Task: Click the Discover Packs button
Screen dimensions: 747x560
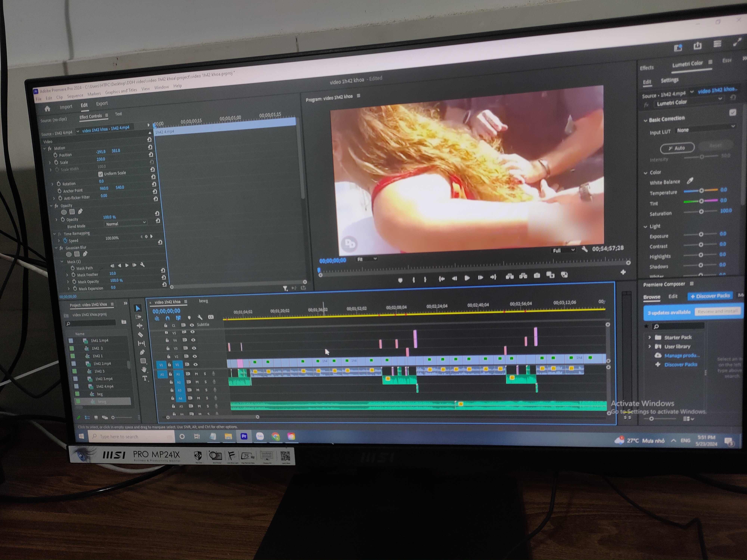Action: tap(710, 296)
